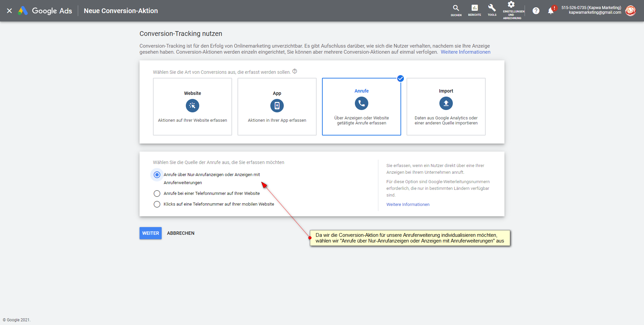Open the Tools wrench icon

492,8
